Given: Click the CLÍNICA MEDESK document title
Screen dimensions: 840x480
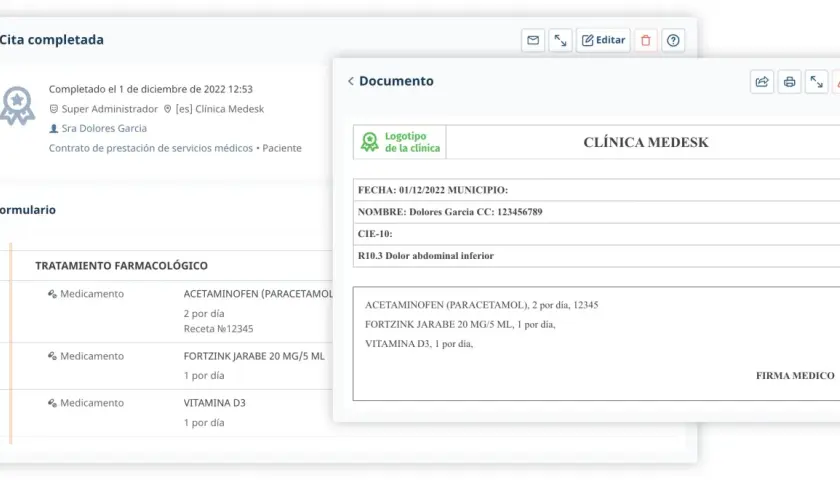Looking at the screenshot, I should pos(646,142).
